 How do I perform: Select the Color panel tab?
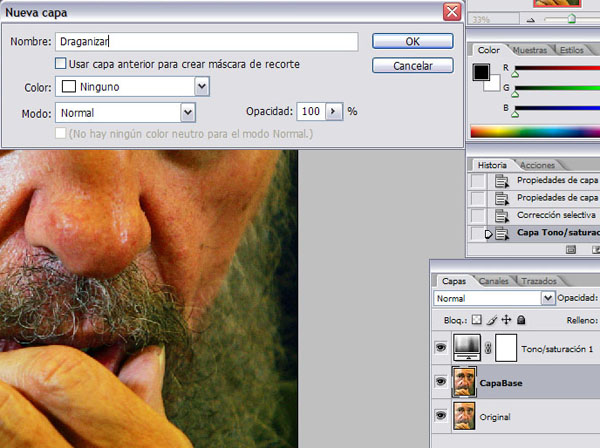click(x=489, y=50)
